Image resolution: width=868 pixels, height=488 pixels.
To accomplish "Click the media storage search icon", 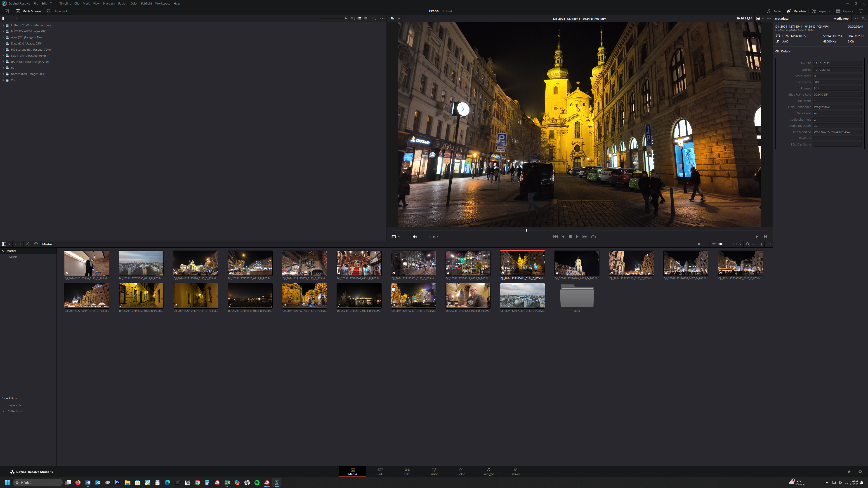I will click(x=374, y=19).
